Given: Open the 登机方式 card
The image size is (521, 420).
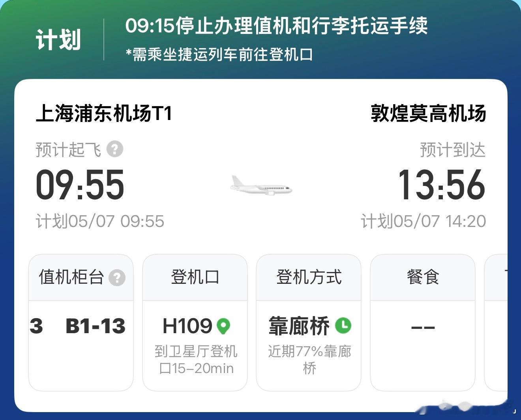Looking at the screenshot, I should tap(309, 322).
